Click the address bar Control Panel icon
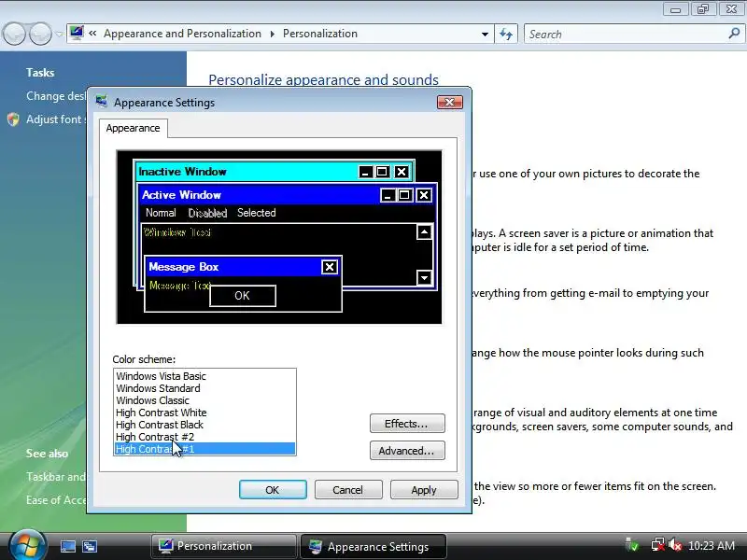The height and width of the screenshot is (560, 747). pos(77,34)
